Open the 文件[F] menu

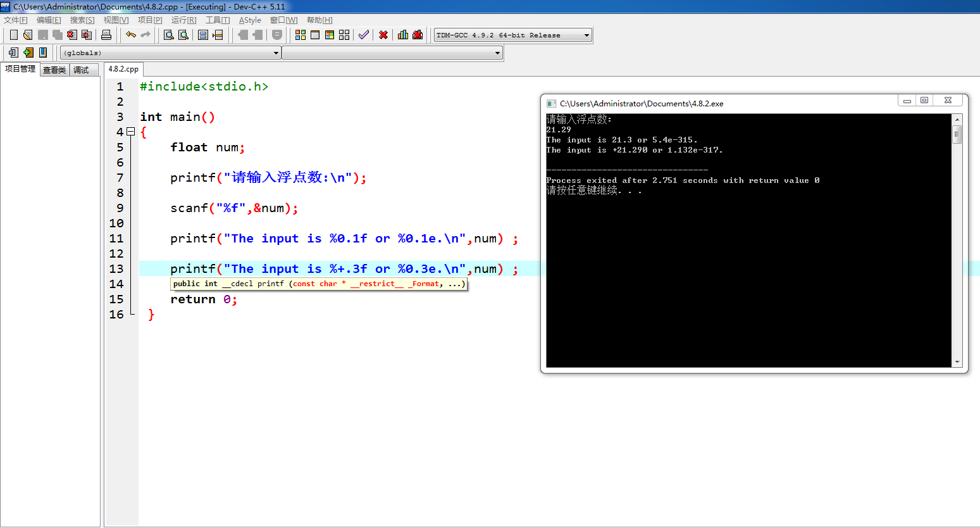point(16,20)
